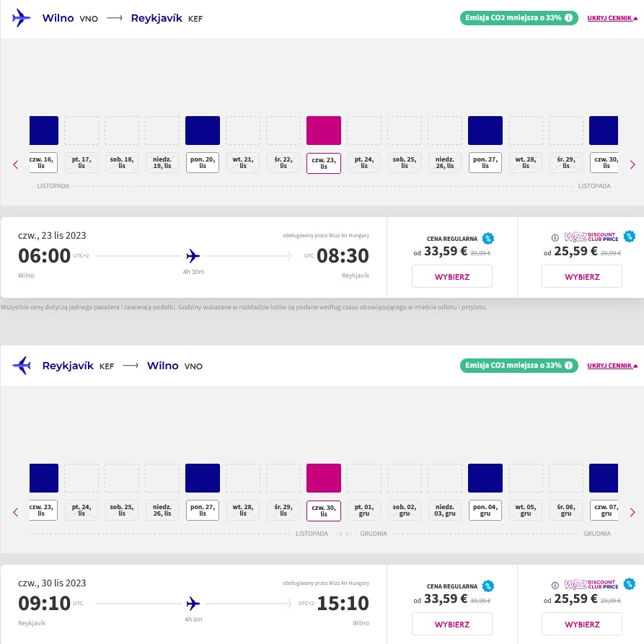Click regular price discount badge on outbound flight
Image resolution: width=644 pixels, height=644 pixels.
coord(488,238)
